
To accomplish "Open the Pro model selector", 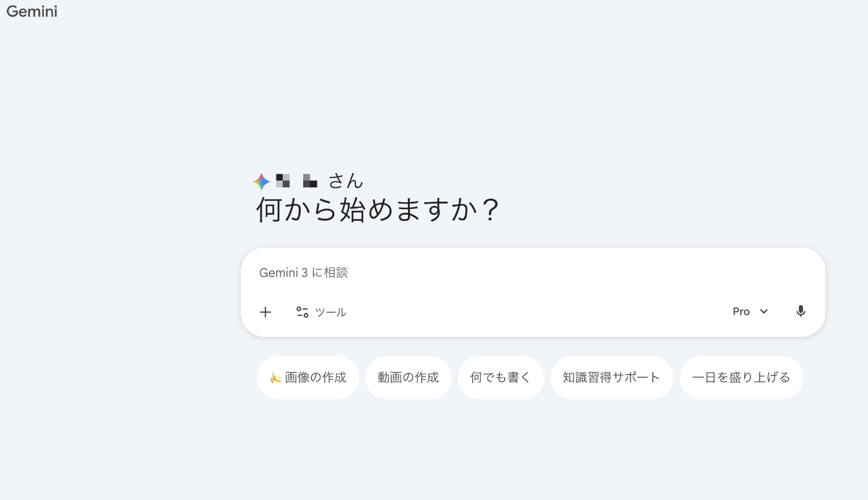I will 750,311.
